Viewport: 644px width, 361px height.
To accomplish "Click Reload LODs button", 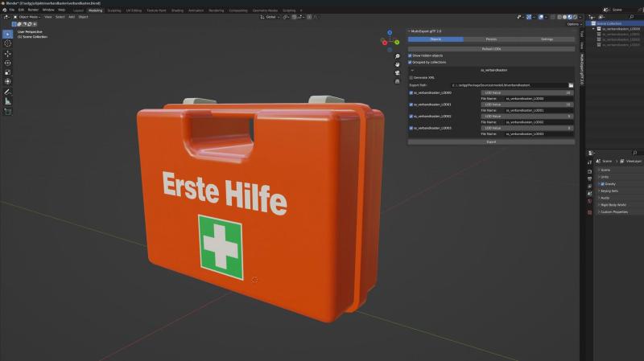I will (x=491, y=49).
